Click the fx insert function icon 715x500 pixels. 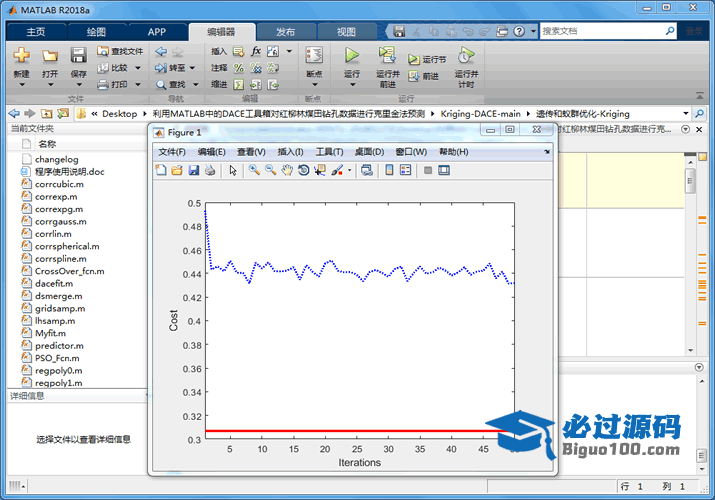point(256,51)
